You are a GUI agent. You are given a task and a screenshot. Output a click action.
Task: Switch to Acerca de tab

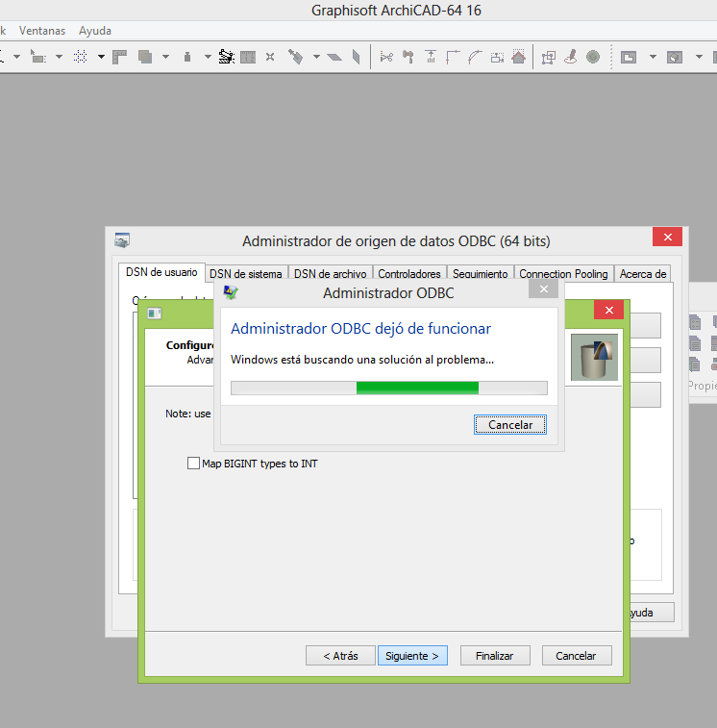coord(643,274)
